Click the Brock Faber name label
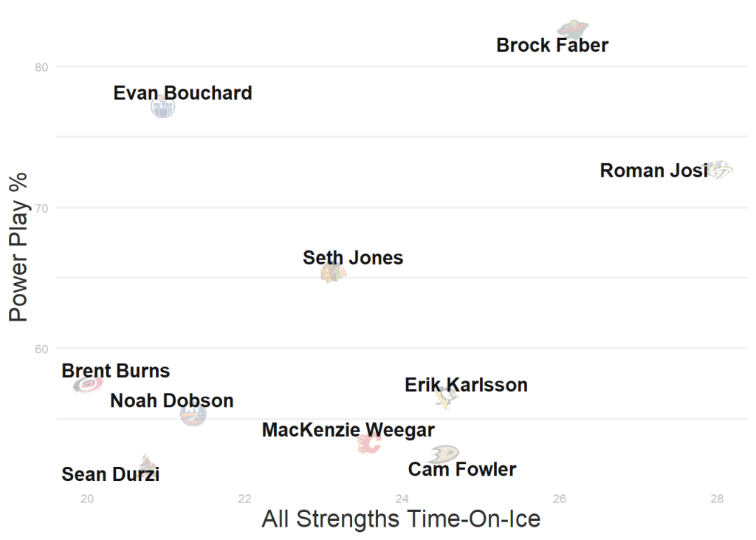This screenshot has height=540, width=756. [x=552, y=46]
